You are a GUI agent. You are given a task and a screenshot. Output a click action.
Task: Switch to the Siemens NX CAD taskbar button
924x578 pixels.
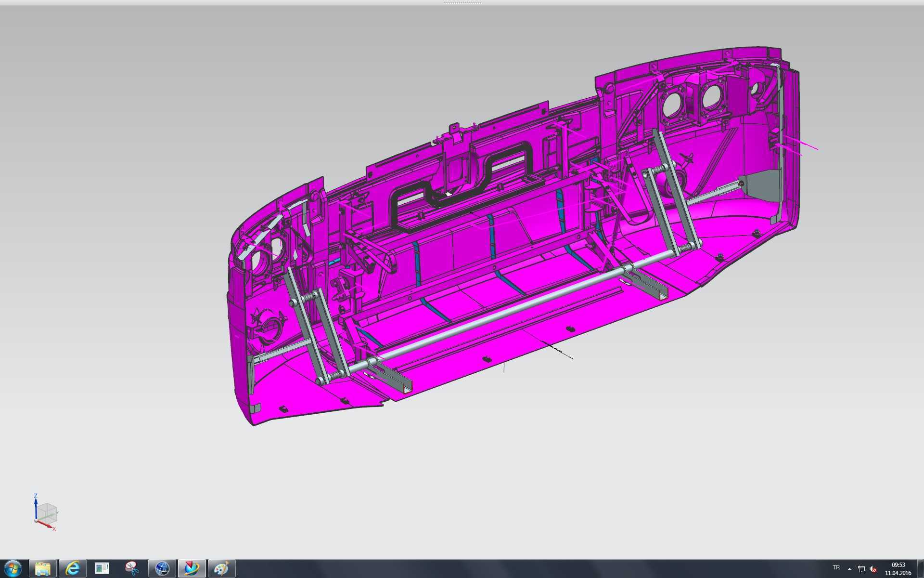pyautogui.click(x=192, y=569)
